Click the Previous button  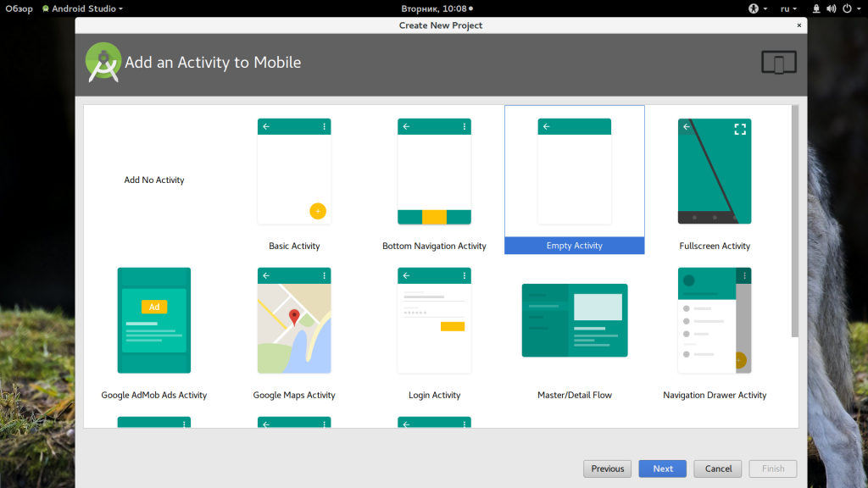608,469
